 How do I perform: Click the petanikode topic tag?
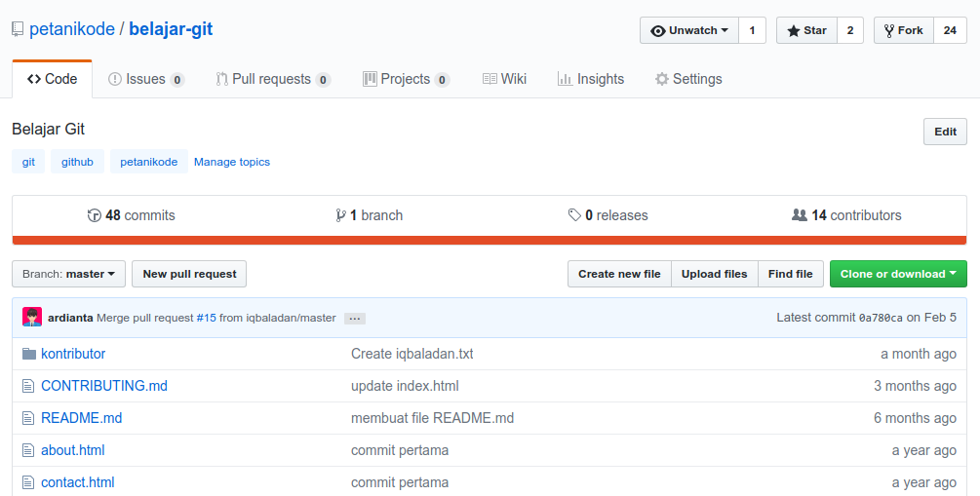pos(149,162)
